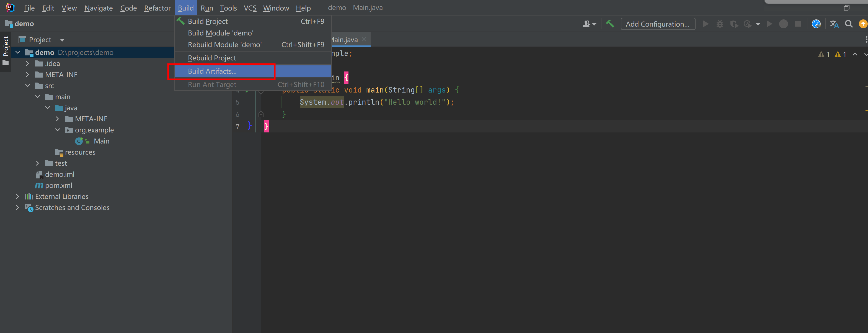Choose Build Project menu entry
The height and width of the screenshot is (333, 868).
coord(253,21)
